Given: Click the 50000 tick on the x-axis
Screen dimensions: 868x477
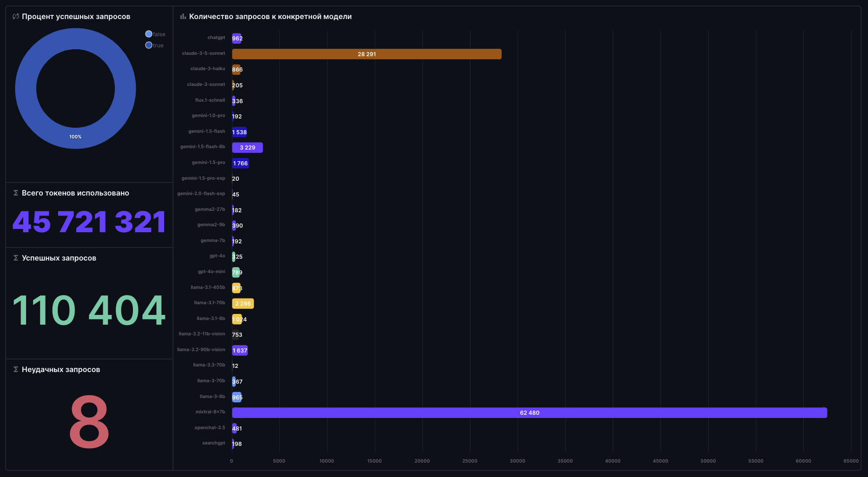Looking at the screenshot, I should (x=708, y=461).
